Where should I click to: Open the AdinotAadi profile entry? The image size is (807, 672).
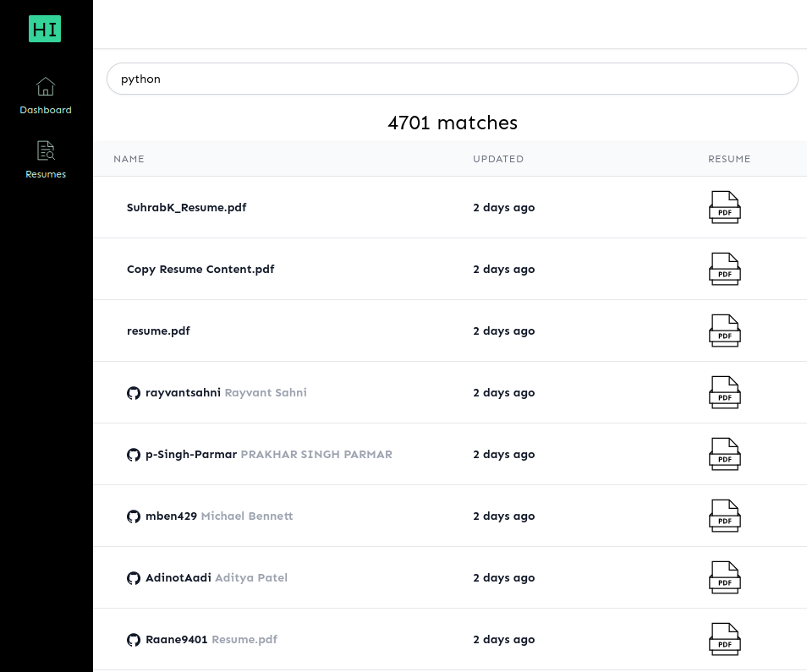[178, 577]
